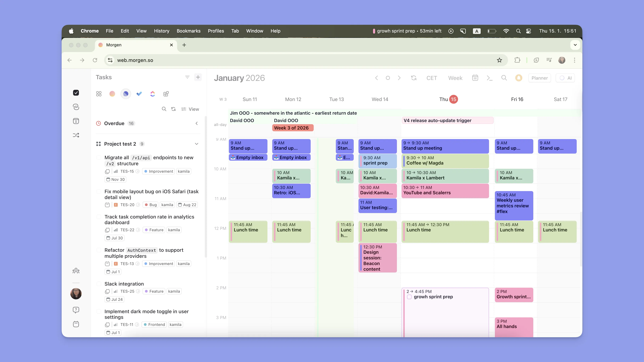
Task: Open the Week 3 of 2026 all-day event
Action: 293,128
